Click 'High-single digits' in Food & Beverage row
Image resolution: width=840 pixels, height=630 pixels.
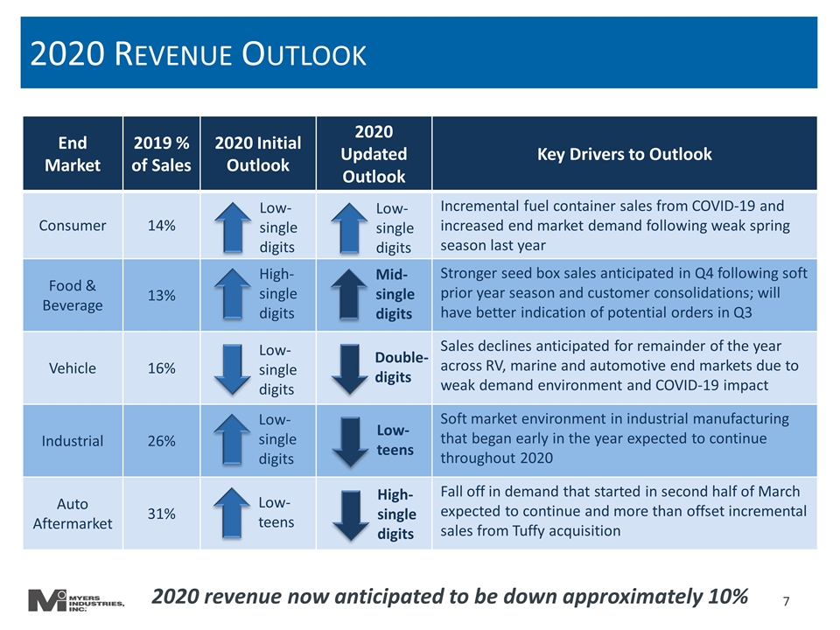[x=278, y=294]
